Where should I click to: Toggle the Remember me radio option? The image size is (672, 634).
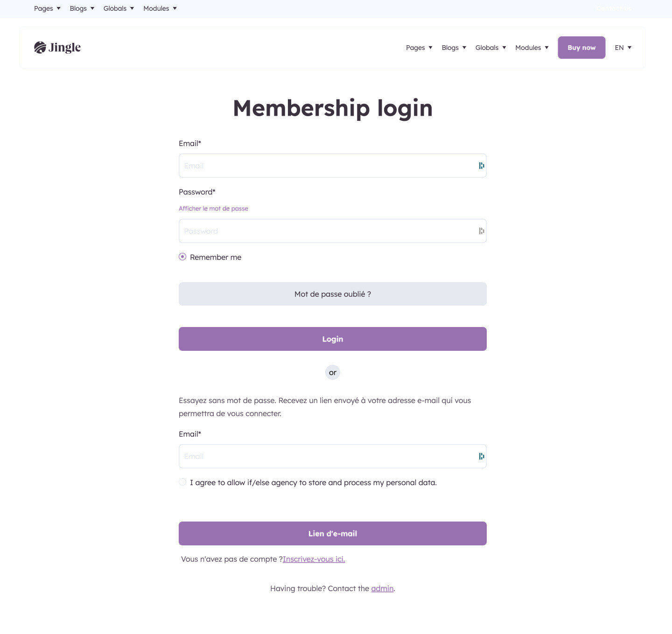tap(182, 257)
